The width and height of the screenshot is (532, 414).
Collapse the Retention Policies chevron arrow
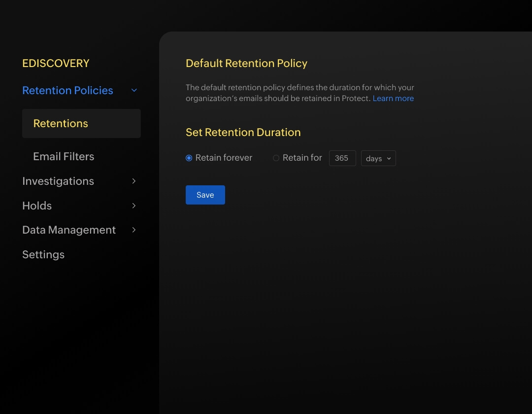[134, 91]
